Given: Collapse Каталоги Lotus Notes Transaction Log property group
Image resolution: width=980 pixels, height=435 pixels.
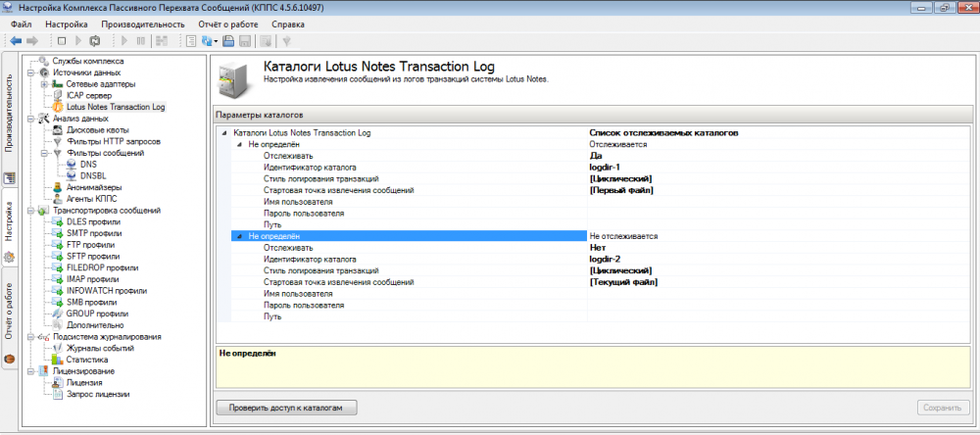Looking at the screenshot, I should click(223, 133).
